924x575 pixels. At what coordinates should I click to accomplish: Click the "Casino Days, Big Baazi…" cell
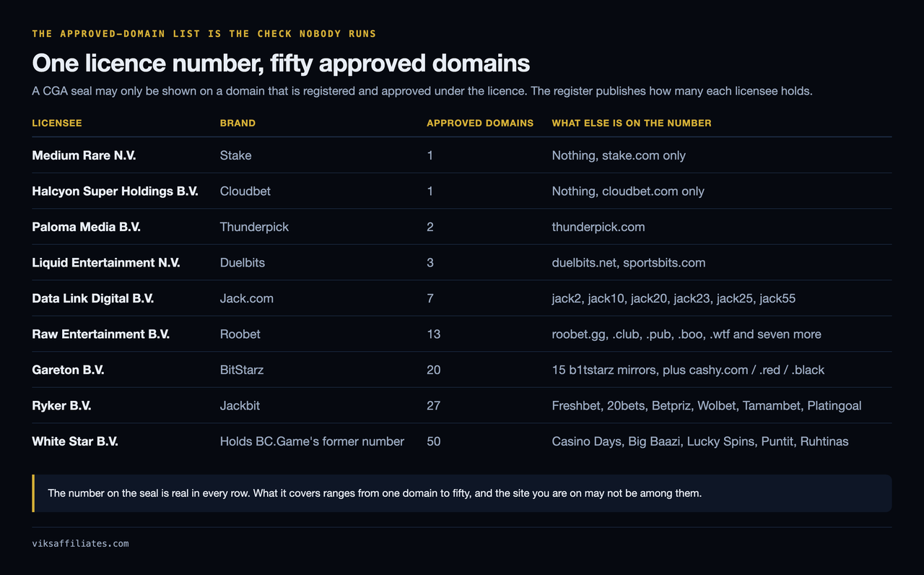tap(700, 441)
